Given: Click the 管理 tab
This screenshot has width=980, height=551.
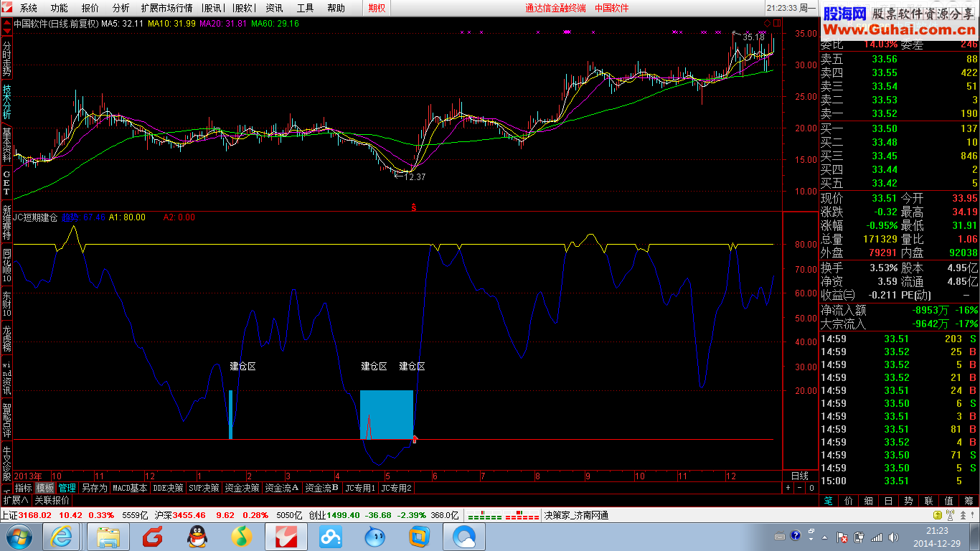Looking at the screenshot, I should 67,488.
